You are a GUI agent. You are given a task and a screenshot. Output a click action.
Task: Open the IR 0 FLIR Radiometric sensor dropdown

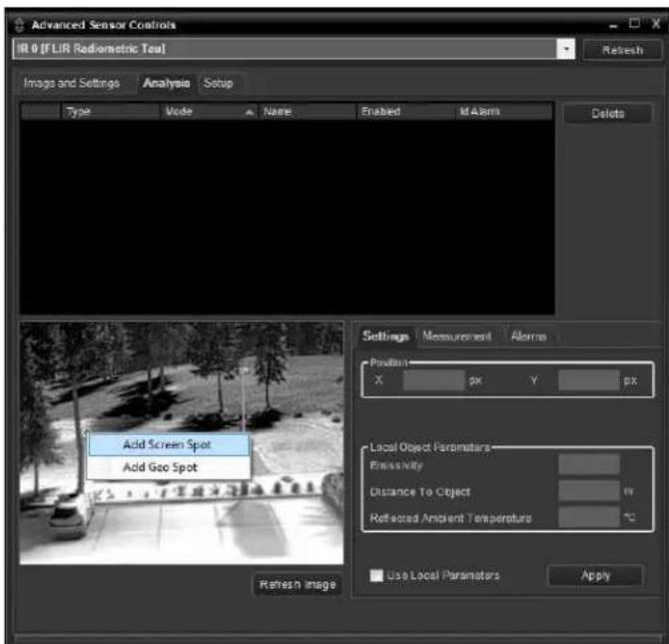294,49
